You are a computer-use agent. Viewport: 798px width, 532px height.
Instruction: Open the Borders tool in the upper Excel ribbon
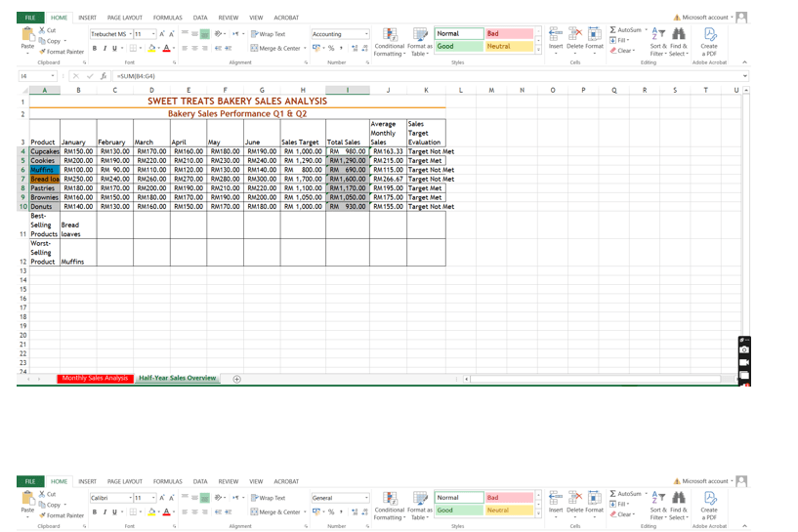pyautogui.click(x=133, y=48)
